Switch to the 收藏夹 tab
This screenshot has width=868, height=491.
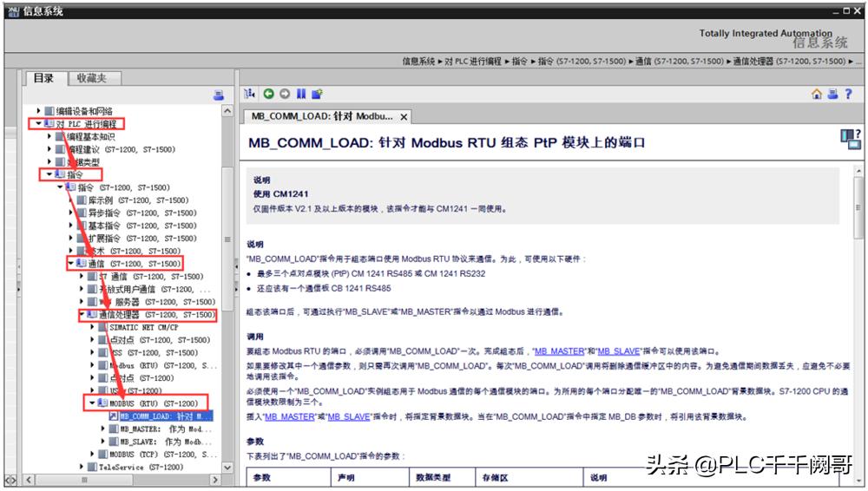coord(91,78)
